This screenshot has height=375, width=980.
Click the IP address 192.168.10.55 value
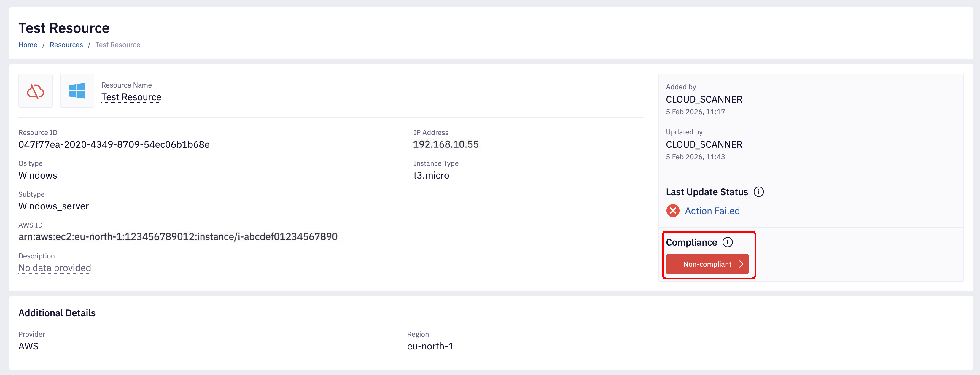(x=446, y=144)
